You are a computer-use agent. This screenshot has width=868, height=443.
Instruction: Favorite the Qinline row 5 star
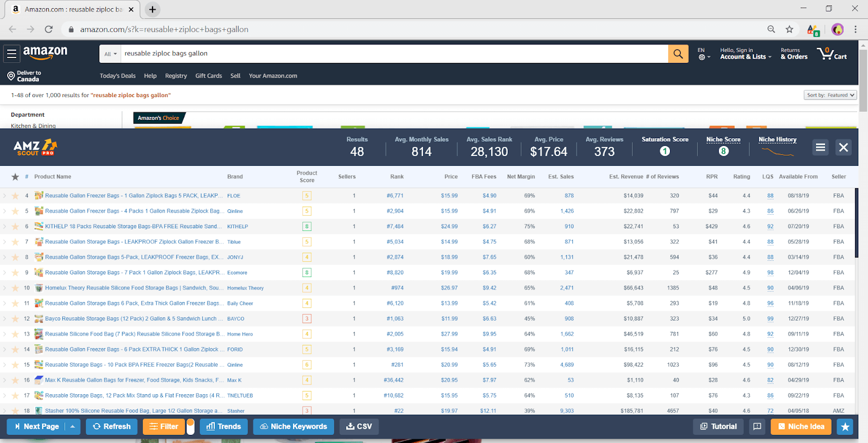[x=15, y=211]
